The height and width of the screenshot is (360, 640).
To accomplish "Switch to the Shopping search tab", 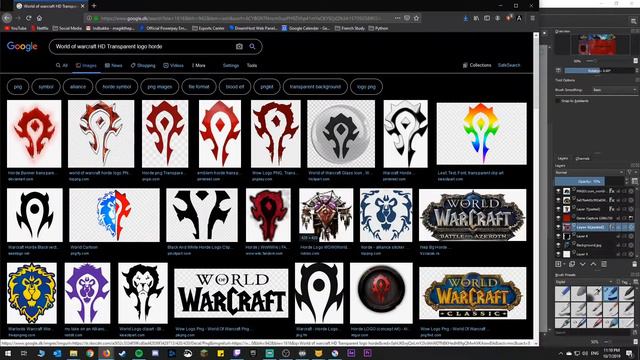I will pos(143,65).
